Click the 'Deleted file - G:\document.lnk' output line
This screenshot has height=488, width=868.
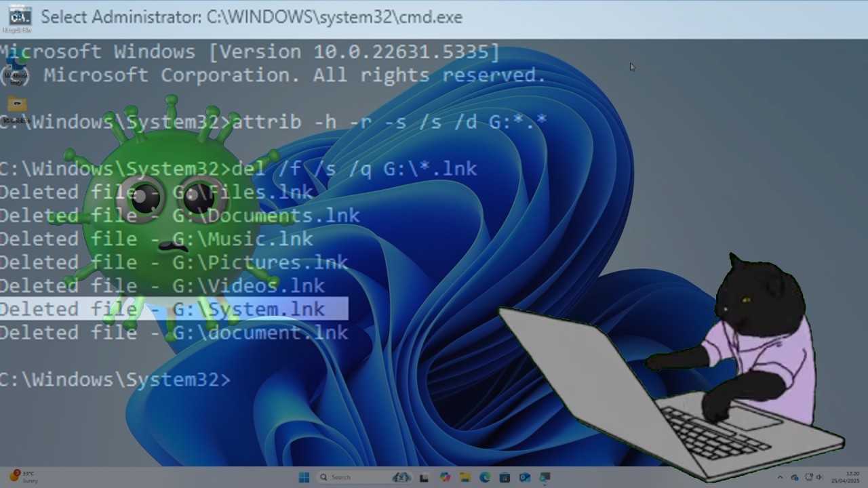[174, 332]
